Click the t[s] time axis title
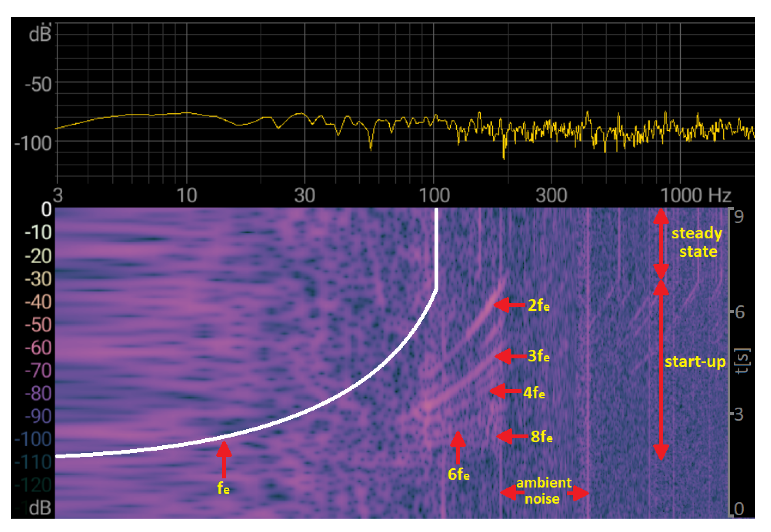 tap(742, 361)
